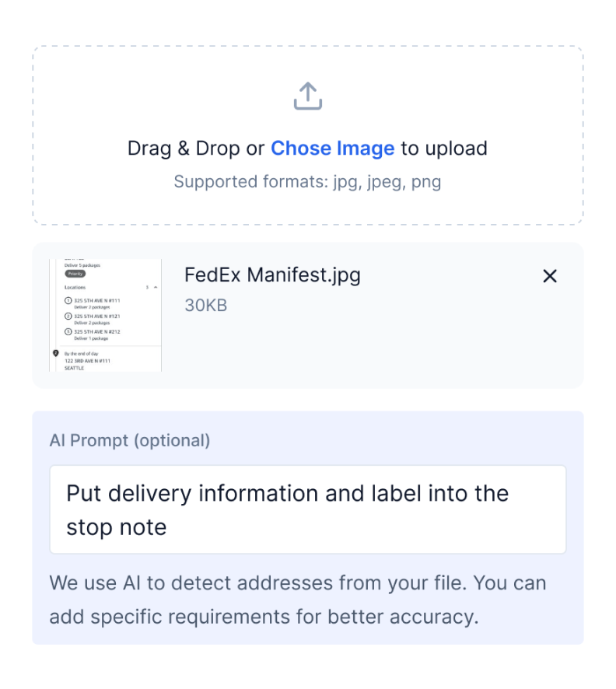
Task: Click the stop 1 circle icon in the preview
Action: point(68,300)
